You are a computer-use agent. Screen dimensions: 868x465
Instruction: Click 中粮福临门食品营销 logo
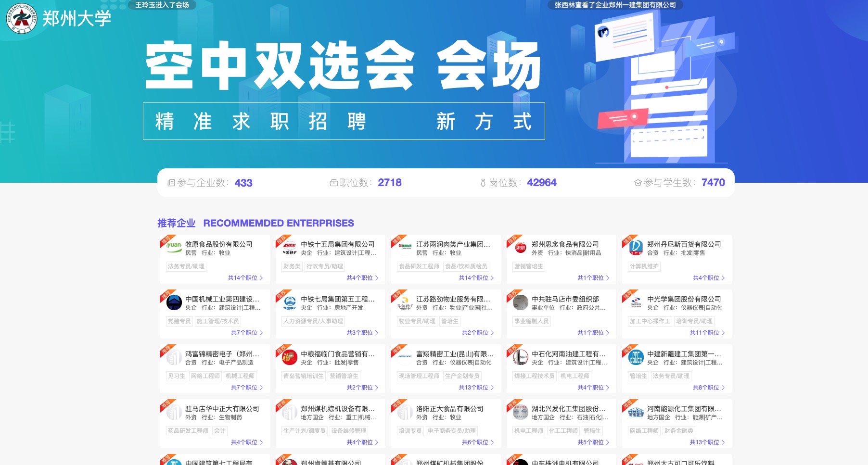click(x=289, y=357)
